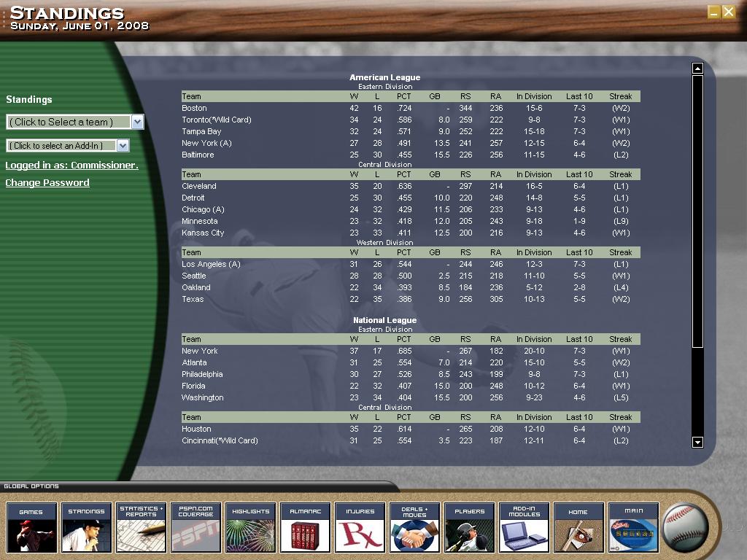The height and width of the screenshot is (560, 747).
Task: Open the Main menu icon
Action: point(634,527)
